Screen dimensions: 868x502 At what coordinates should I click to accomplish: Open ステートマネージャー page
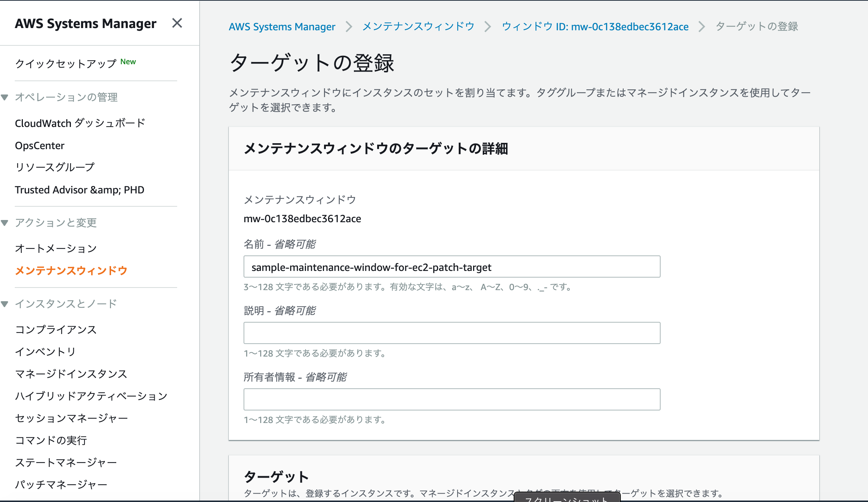66,463
